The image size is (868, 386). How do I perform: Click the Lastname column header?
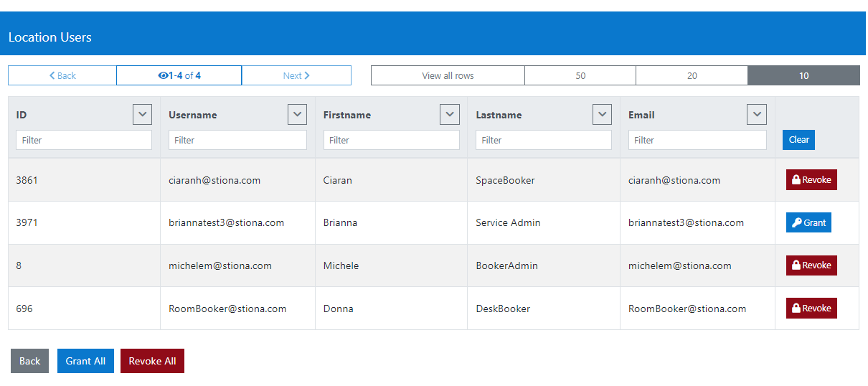(499, 115)
